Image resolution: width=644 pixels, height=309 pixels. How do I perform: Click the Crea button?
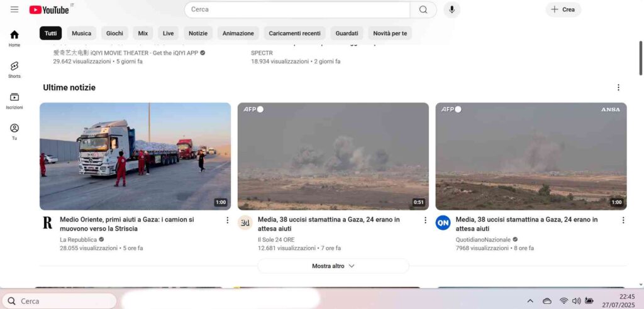563,9
